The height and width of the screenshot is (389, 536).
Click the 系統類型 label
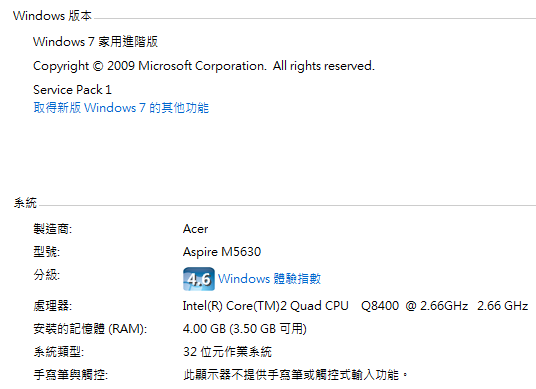pos(58,352)
